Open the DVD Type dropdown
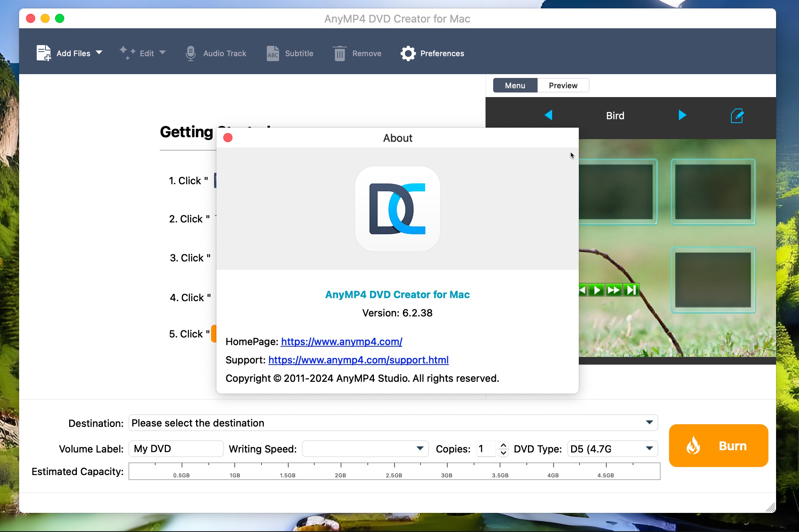799x532 pixels. point(612,449)
